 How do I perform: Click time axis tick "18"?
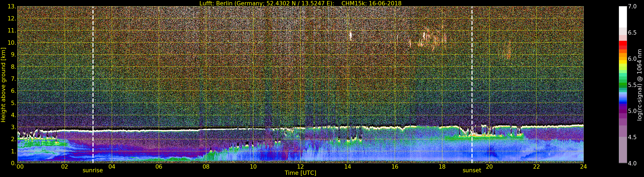(x=442, y=166)
